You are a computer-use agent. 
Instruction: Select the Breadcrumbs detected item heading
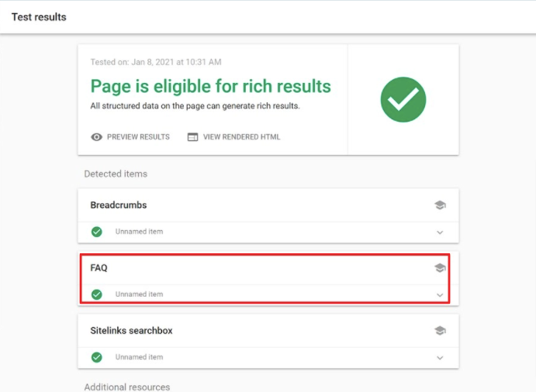pos(119,205)
